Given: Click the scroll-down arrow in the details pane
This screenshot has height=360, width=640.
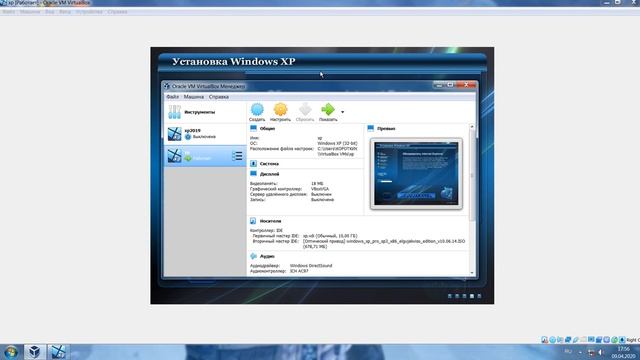Looking at the screenshot, I should 472,273.
